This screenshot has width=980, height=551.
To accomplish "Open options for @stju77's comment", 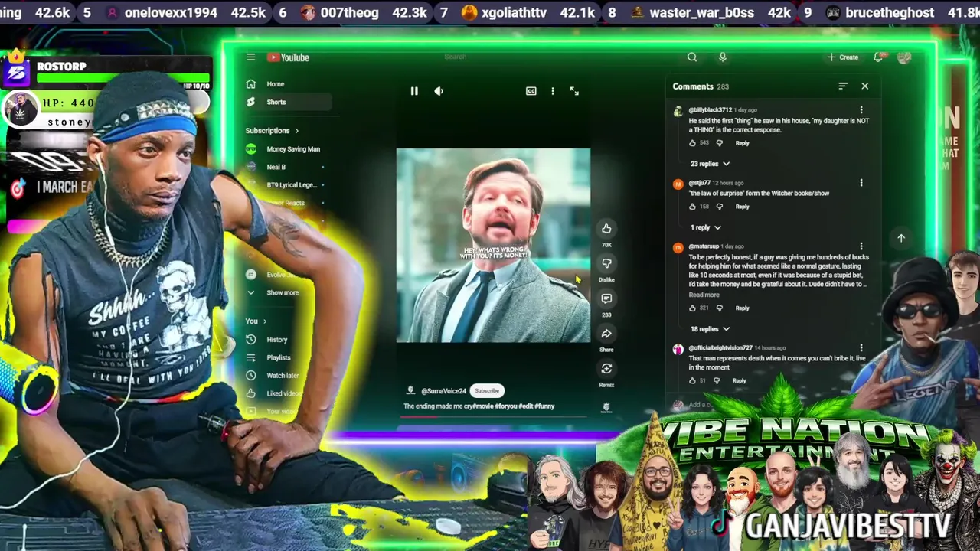I will [x=861, y=183].
